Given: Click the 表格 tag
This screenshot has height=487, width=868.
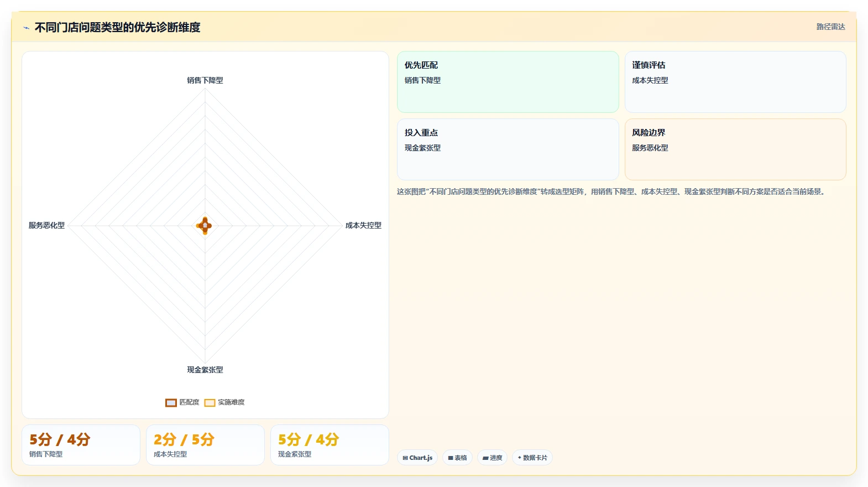Looking at the screenshot, I should coord(457,458).
